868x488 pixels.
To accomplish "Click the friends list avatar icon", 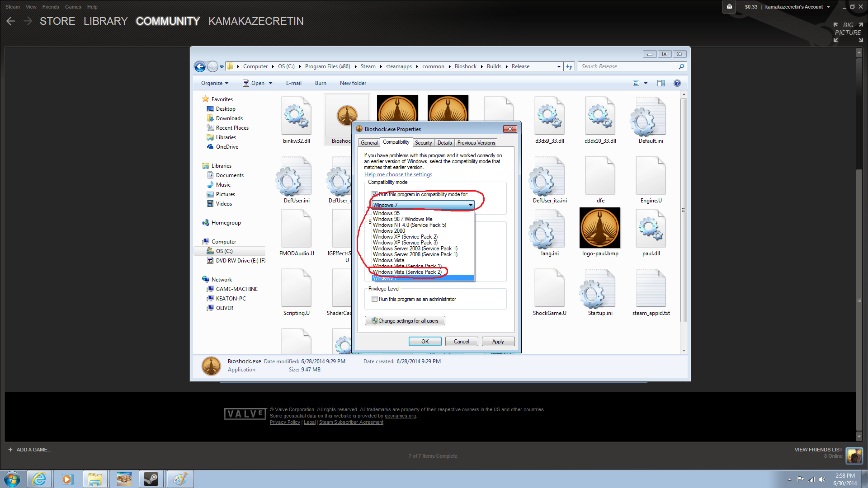I will click(x=854, y=455).
